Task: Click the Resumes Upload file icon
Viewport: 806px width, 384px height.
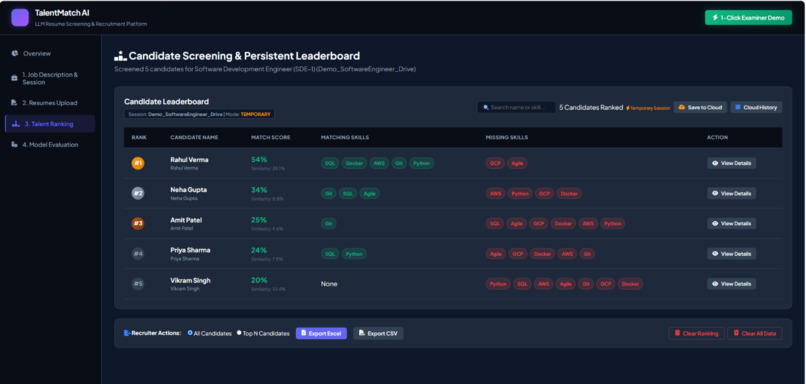Action: pos(14,103)
